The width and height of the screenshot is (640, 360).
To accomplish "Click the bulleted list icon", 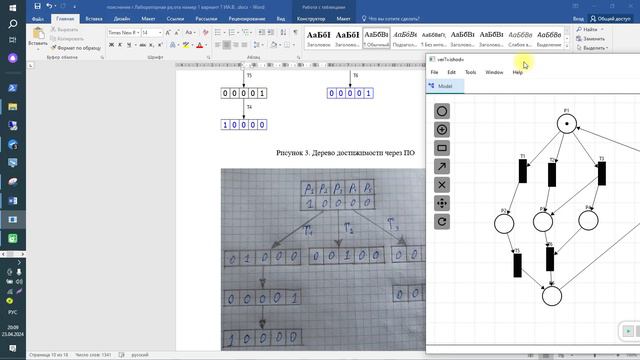I will point(218,32).
